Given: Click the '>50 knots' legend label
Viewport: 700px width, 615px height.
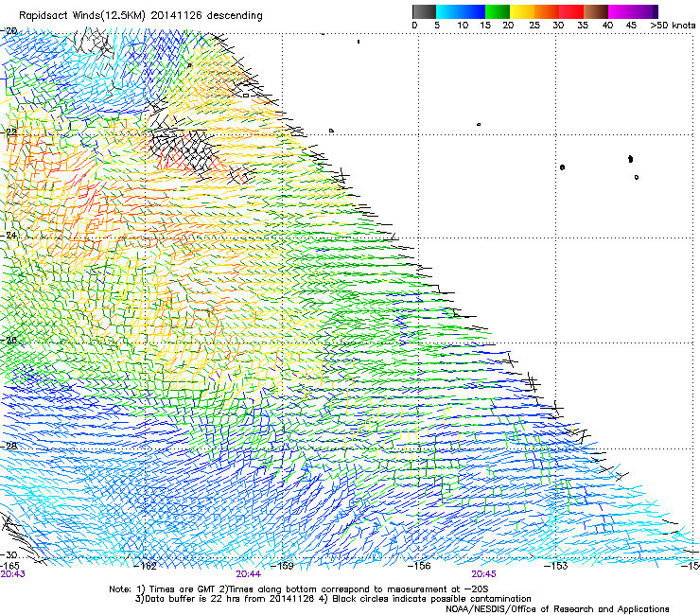Looking at the screenshot, I should click(x=673, y=26).
